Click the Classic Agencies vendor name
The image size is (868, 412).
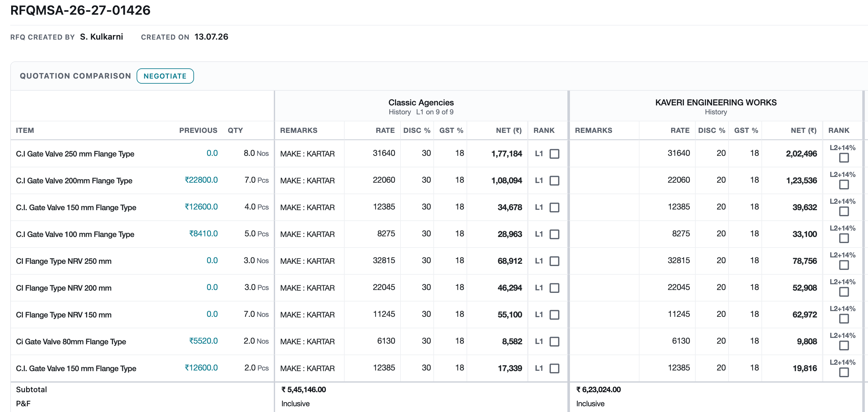pyautogui.click(x=421, y=103)
